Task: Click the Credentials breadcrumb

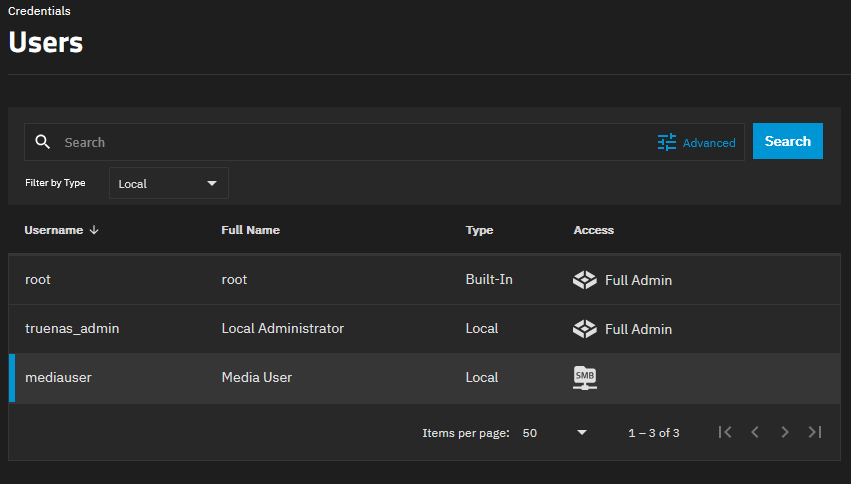Action: pyautogui.click(x=39, y=11)
